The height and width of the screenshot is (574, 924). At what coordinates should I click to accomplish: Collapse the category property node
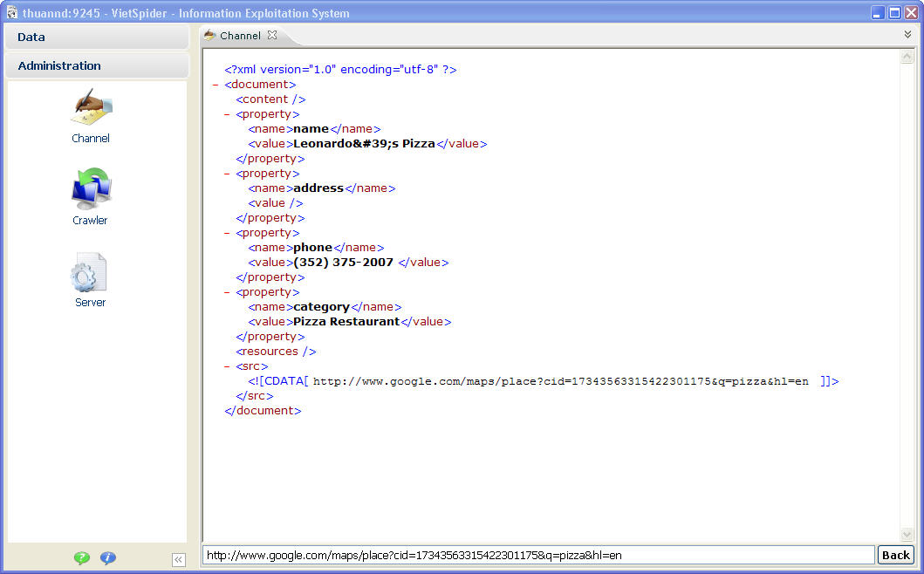click(227, 292)
